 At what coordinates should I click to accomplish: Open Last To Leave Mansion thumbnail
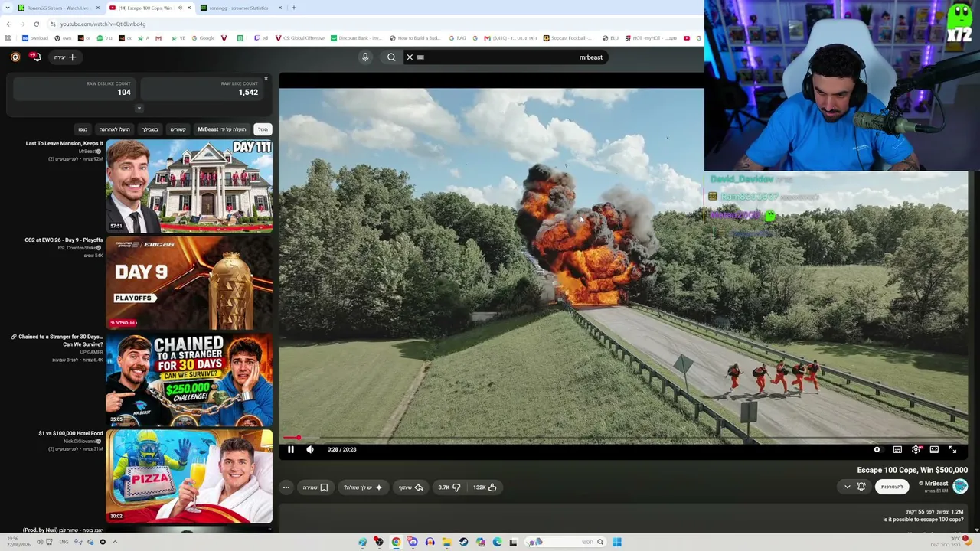(189, 185)
